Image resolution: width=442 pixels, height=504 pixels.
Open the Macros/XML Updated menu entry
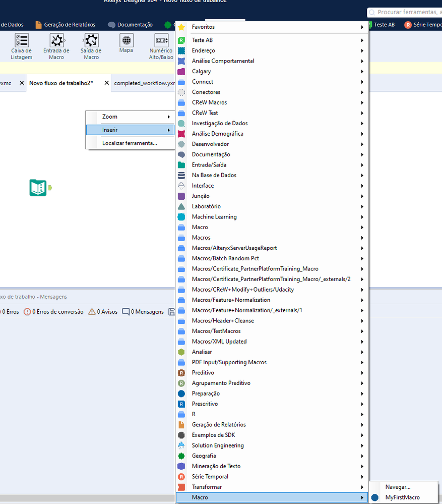point(272,342)
